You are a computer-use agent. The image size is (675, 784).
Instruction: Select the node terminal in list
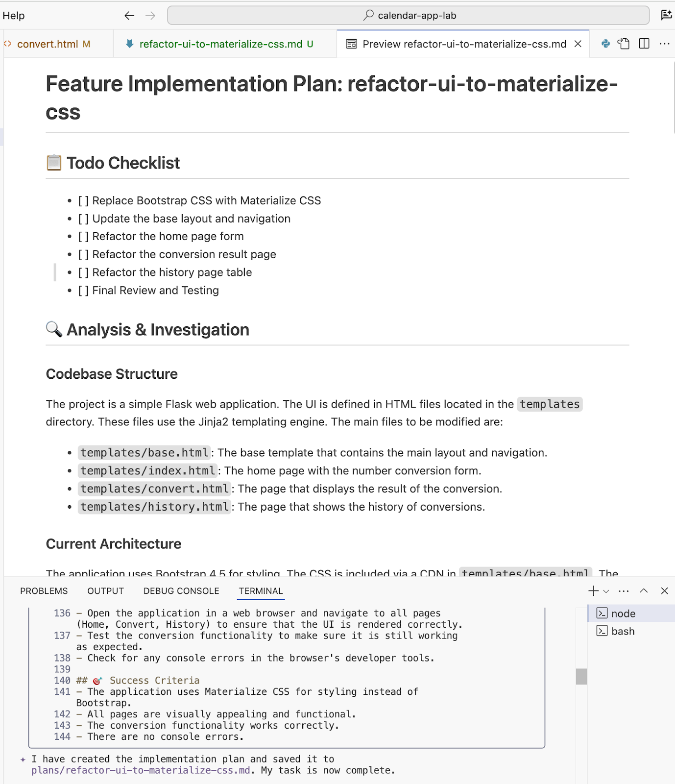tap(623, 613)
